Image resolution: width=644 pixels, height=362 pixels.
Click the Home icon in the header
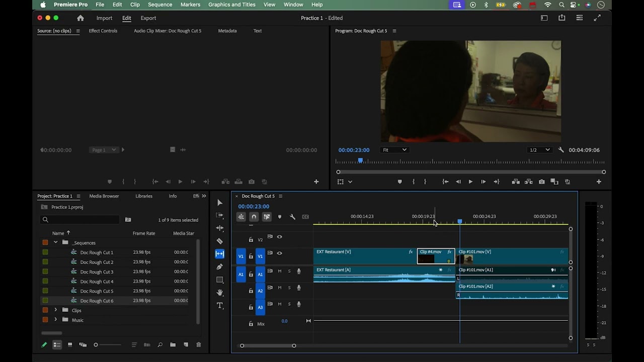coord(80,18)
